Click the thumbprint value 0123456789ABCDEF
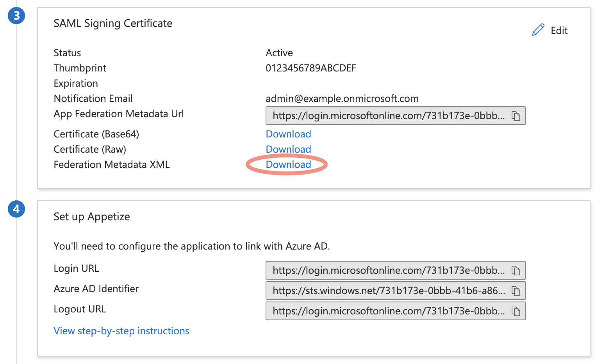Screen dimensions: 603x364 coord(311,68)
